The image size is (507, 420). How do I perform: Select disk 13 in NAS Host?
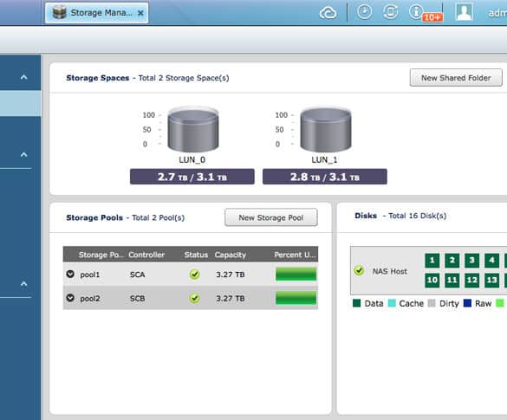click(491, 280)
